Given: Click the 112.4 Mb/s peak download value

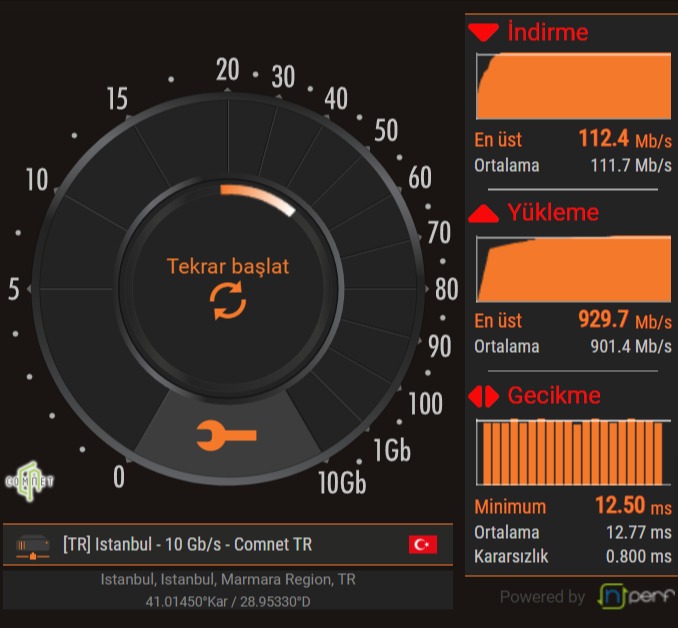Looking at the screenshot, I should pyautogui.click(x=625, y=139).
